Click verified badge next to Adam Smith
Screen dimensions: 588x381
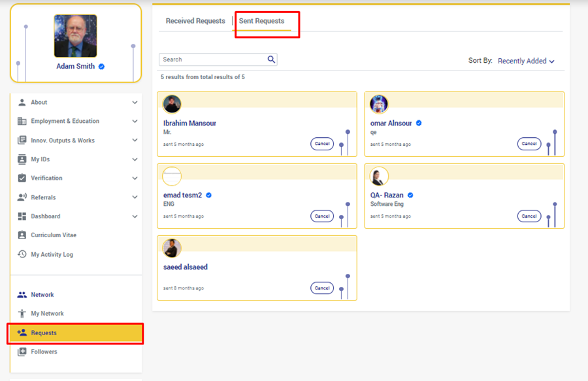point(102,67)
